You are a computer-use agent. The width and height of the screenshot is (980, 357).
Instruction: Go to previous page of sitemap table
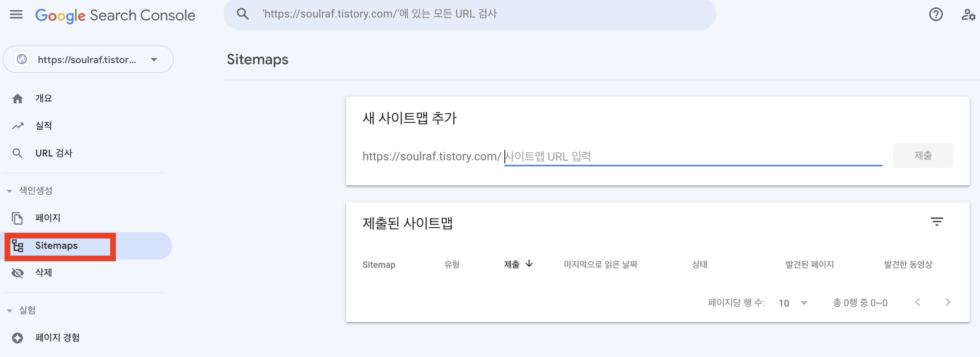coord(917,302)
